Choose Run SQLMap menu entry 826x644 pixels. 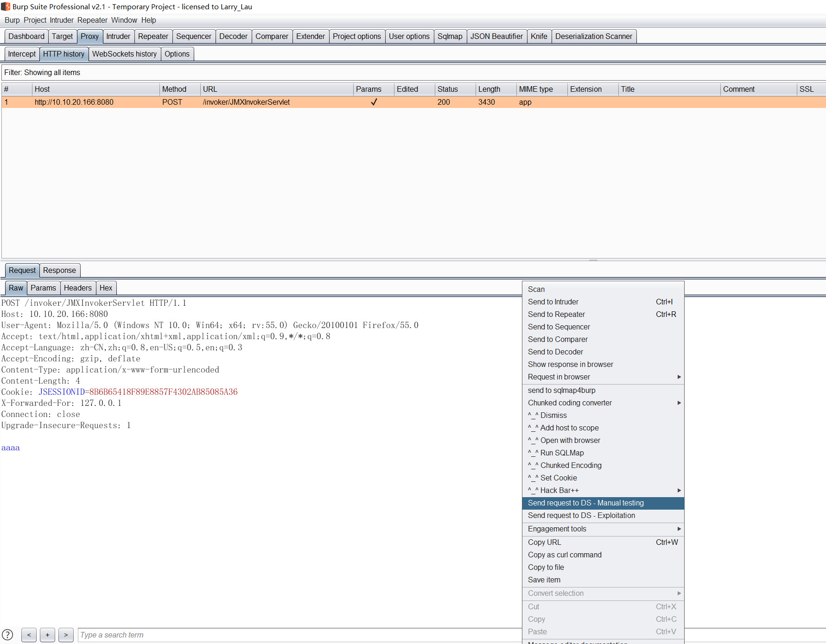point(603,453)
